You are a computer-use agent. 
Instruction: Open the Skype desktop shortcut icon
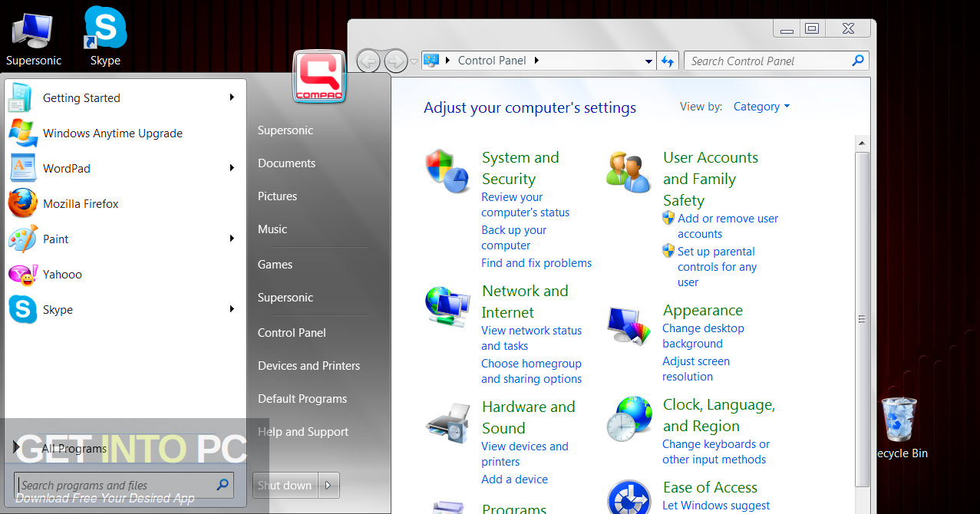point(104,28)
